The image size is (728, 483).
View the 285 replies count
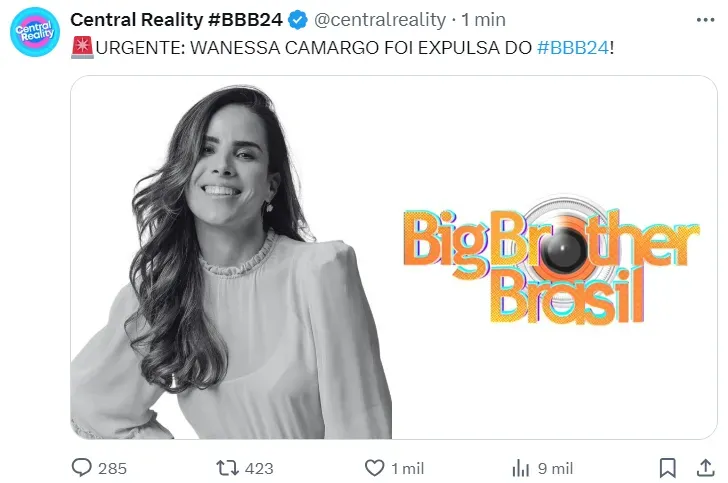click(112, 468)
